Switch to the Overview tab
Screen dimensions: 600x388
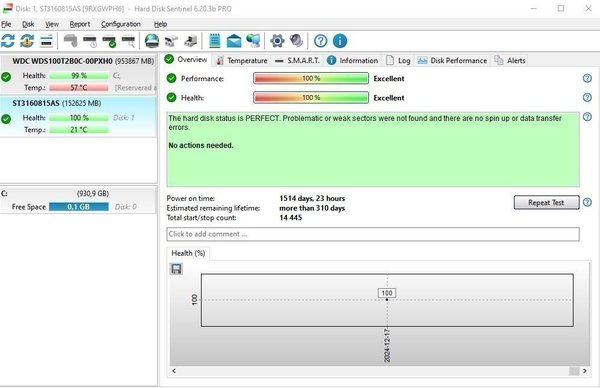186,60
